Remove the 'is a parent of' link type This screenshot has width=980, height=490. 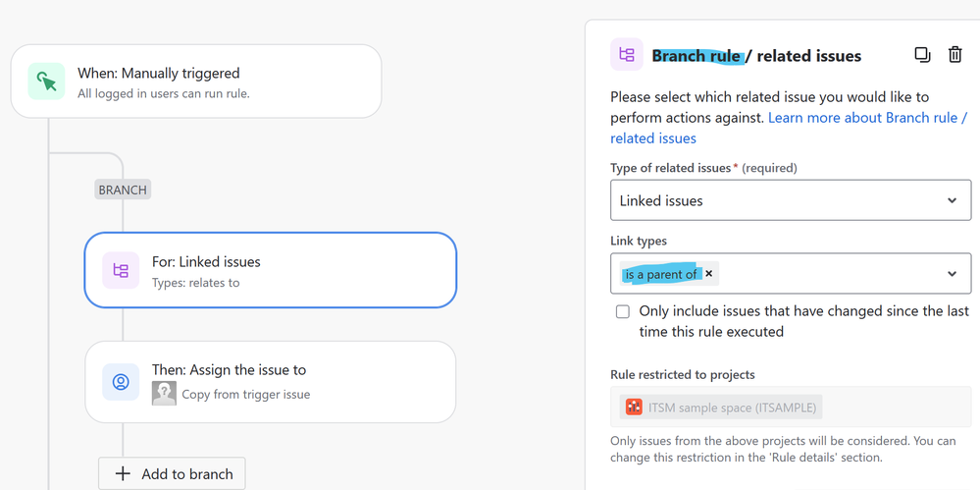coord(709,274)
